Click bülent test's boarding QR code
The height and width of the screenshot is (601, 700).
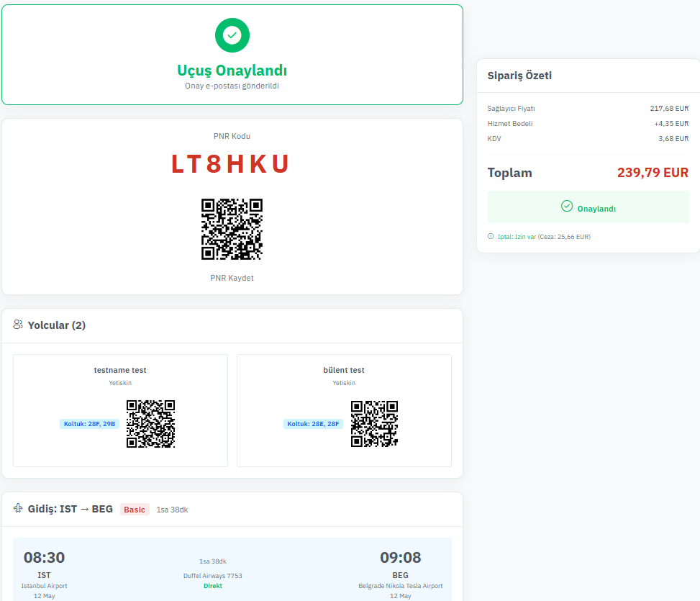[x=374, y=423]
